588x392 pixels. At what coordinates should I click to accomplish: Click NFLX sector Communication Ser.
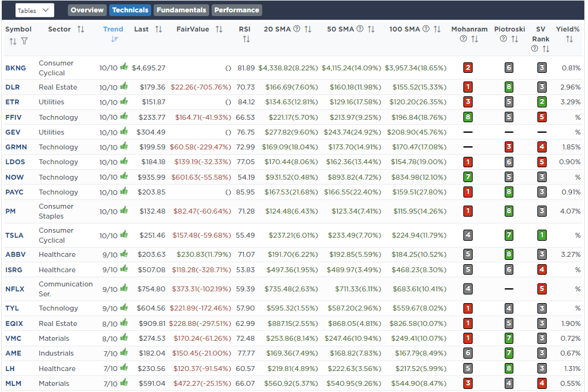65,289
